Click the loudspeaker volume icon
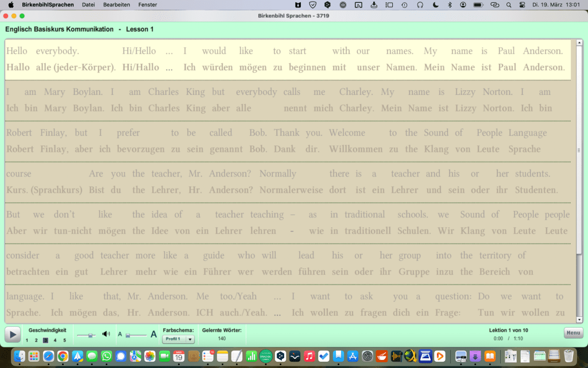Viewport: 588px width, 368px height. click(x=106, y=333)
